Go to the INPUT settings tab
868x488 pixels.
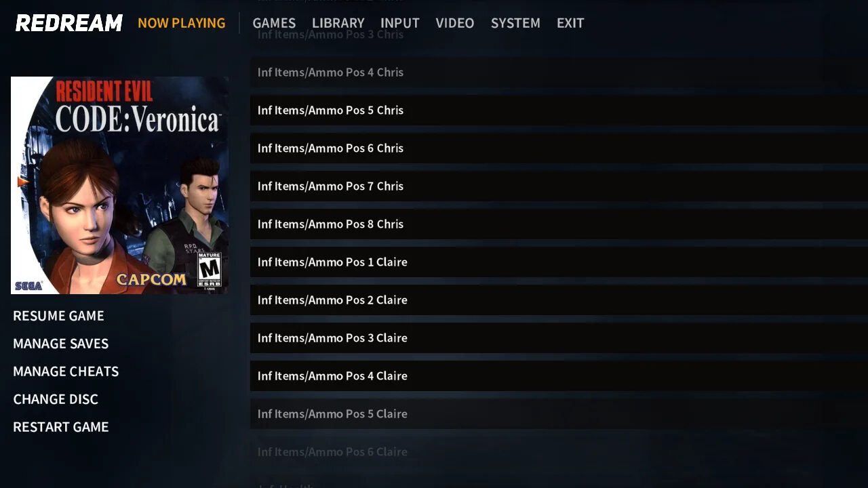point(399,23)
